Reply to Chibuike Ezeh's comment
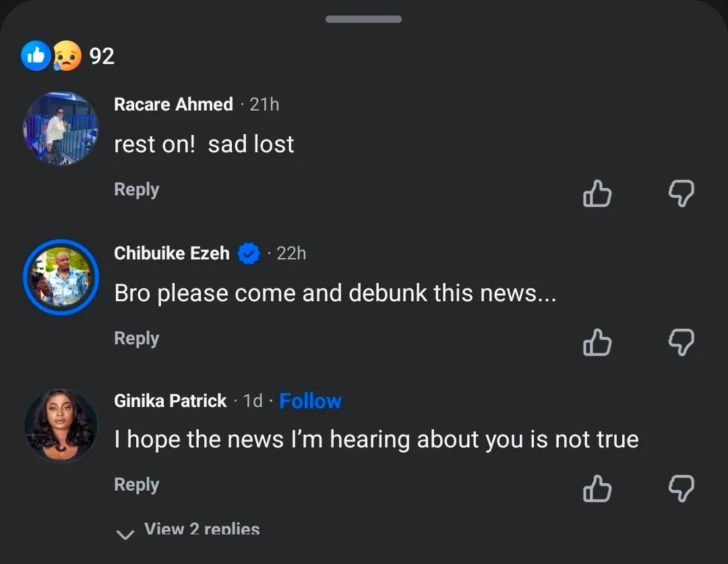Screen dimensions: 728x564 pyautogui.click(x=136, y=338)
